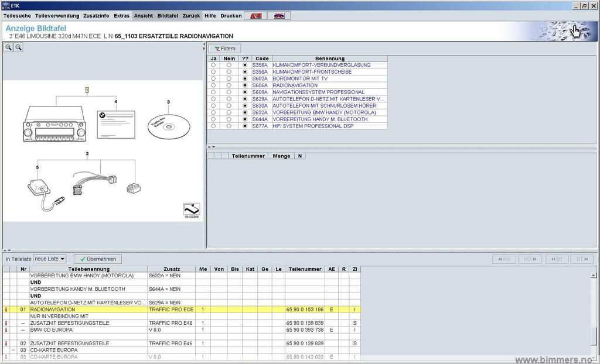Click the red car warning toolbar icon
Viewport: 600px width, 364px height.
click(255, 16)
